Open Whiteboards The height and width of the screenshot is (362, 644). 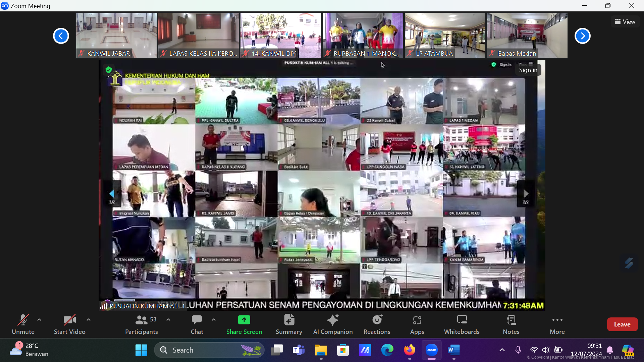point(462,324)
